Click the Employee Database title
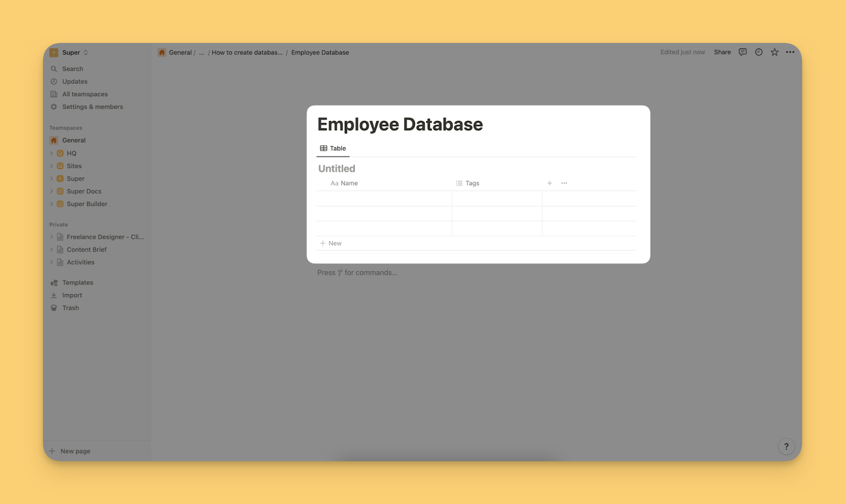 (x=400, y=125)
